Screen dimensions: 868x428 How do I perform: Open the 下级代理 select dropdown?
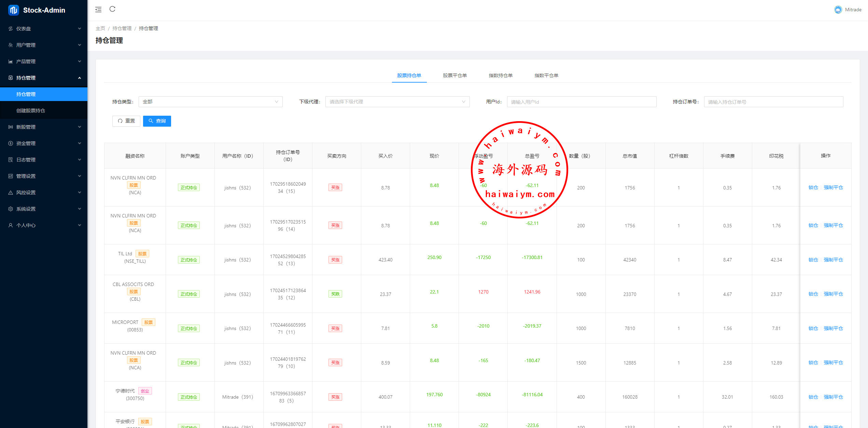[397, 102]
